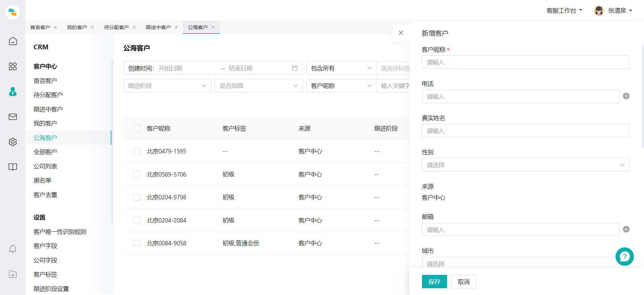Switch to the 待分配客户 tab
The width and height of the screenshot is (644, 295).
[116, 27]
